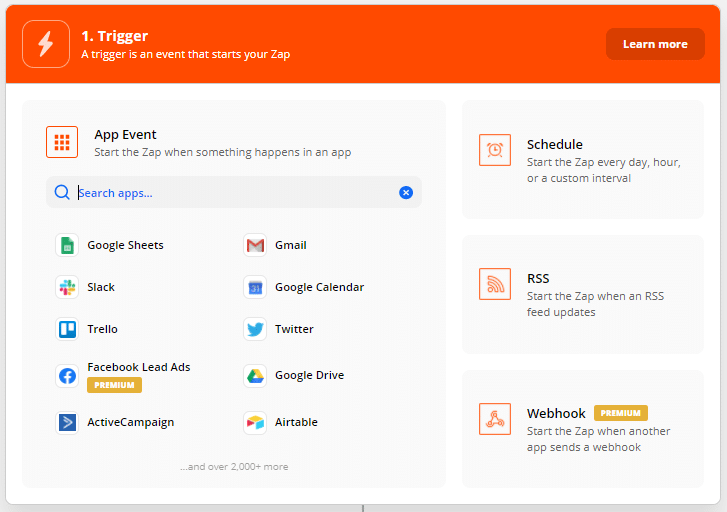Select the Google Drive icon
Image resolution: width=727 pixels, height=512 pixels.
coord(255,376)
